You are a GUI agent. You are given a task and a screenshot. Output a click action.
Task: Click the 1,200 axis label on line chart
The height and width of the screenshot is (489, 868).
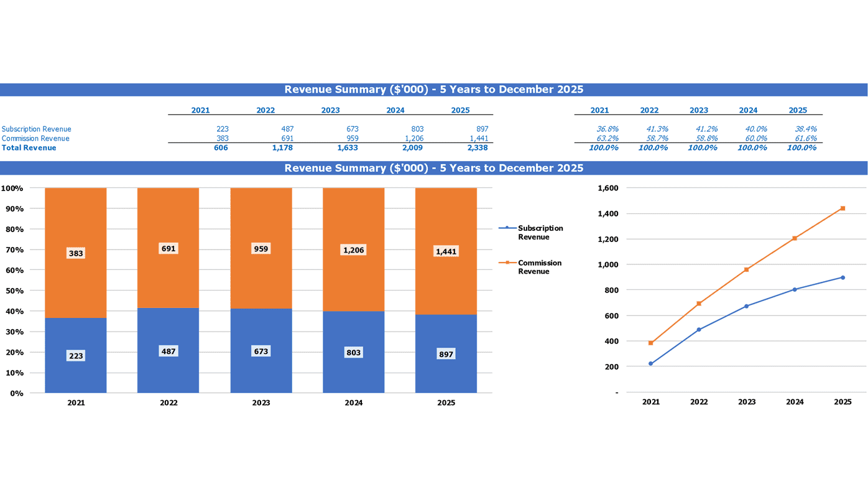[x=608, y=239]
